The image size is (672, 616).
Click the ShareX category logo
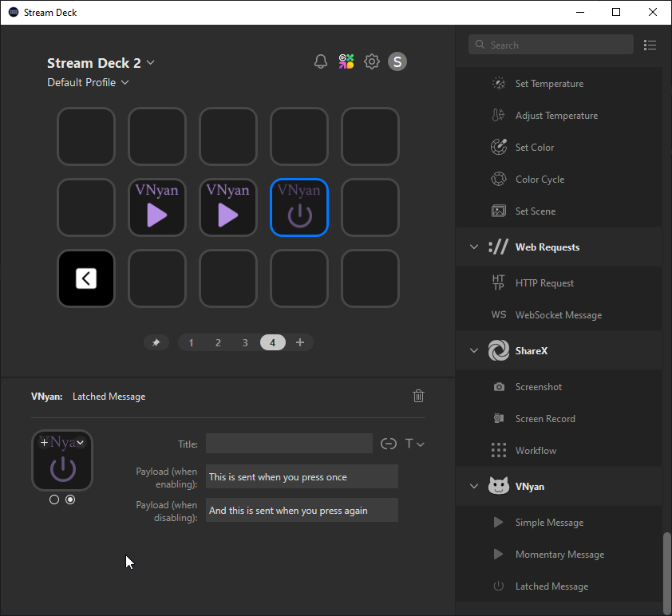pos(499,350)
